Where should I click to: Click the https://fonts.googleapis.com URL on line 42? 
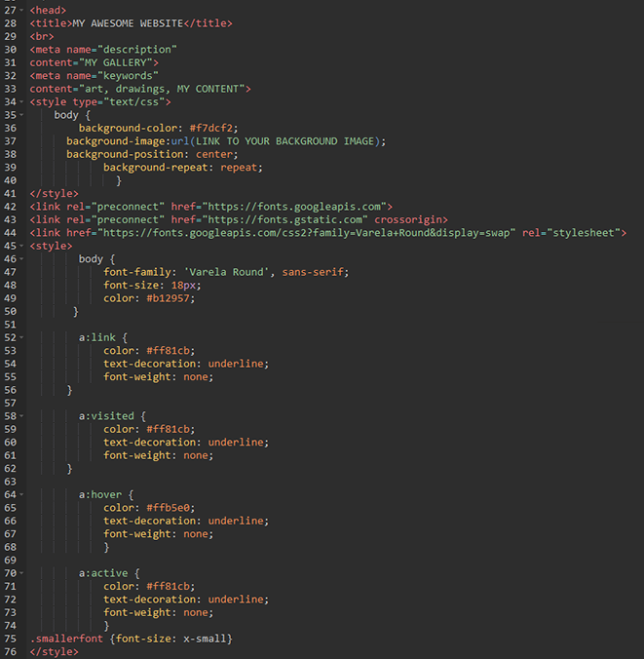point(294,207)
